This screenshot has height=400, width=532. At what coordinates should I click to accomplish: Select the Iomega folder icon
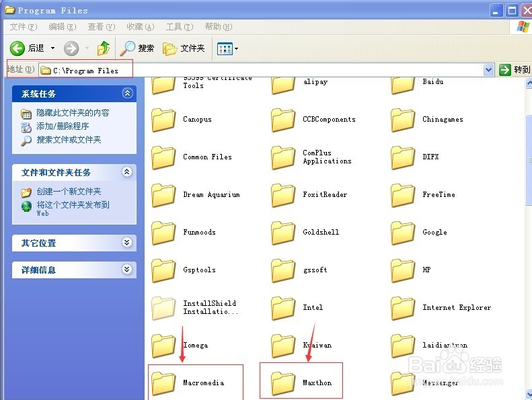tap(163, 346)
